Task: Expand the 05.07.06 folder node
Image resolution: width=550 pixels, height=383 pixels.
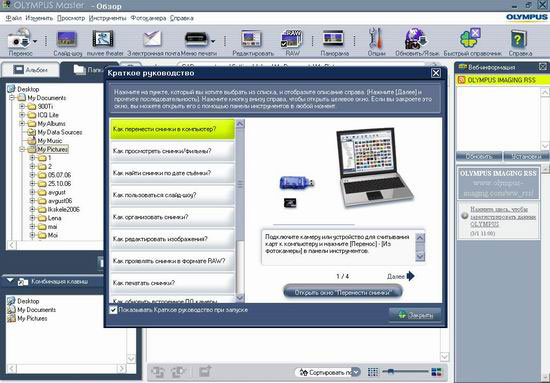Action: (x=33, y=175)
